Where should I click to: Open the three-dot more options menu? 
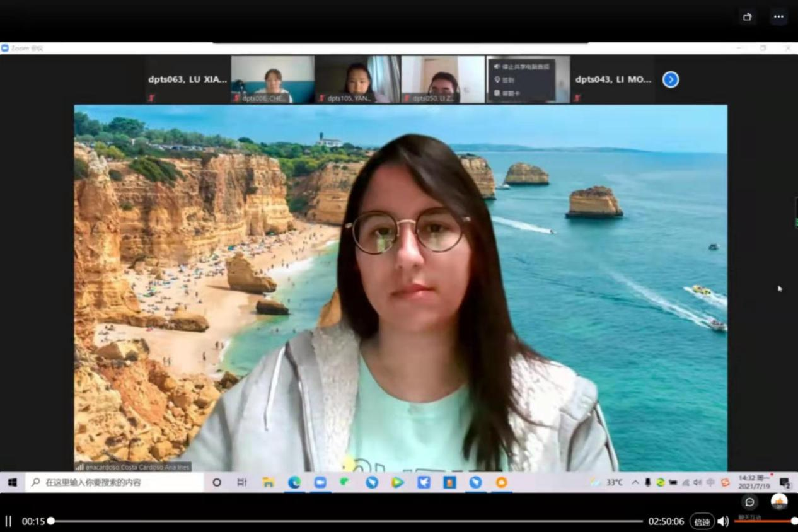[x=778, y=17]
